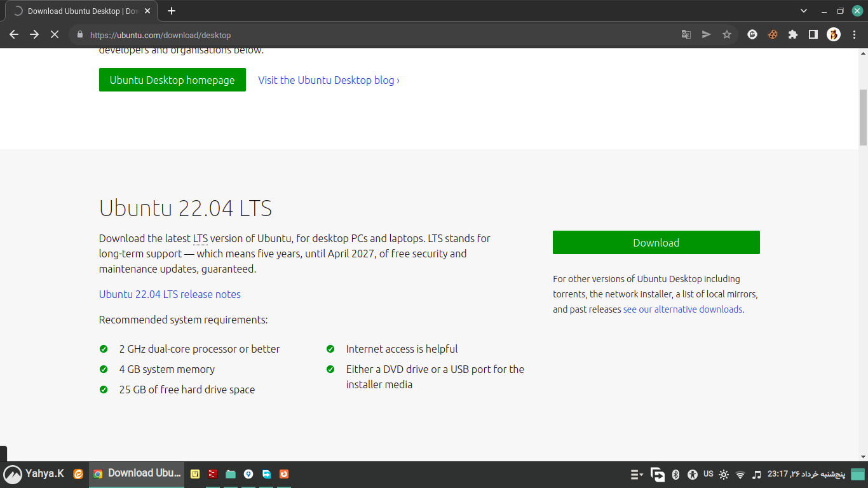
Task: Stop loading the page
Action: [x=55, y=35]
